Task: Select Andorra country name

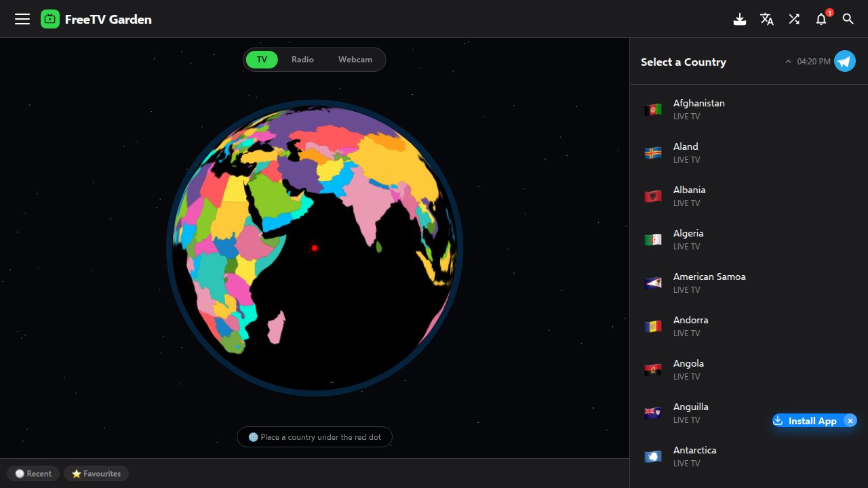Action: pyautogui.click(x=690, y=320)
